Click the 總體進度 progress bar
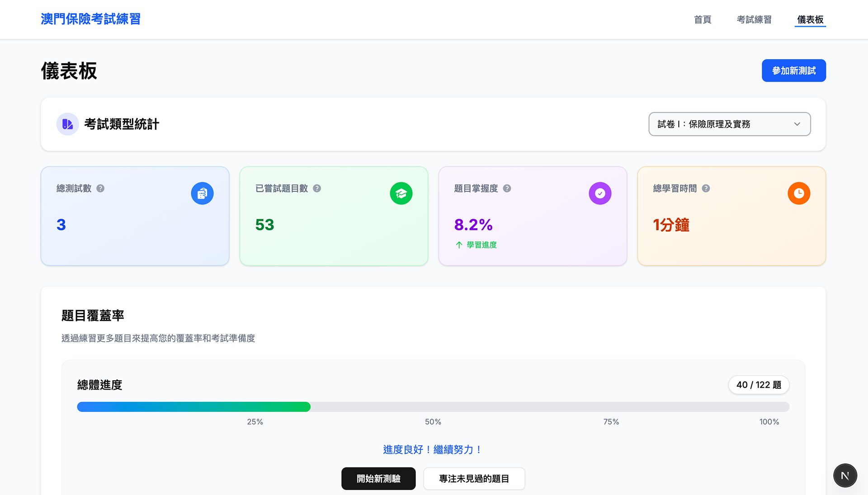Image resolution: width=868 pixels, height=495 pixels. coord(433,407)
